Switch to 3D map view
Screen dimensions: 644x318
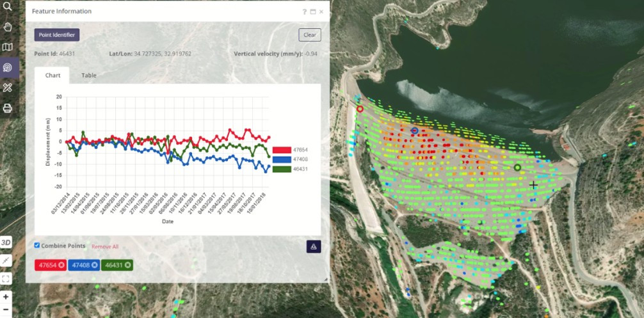6,242
